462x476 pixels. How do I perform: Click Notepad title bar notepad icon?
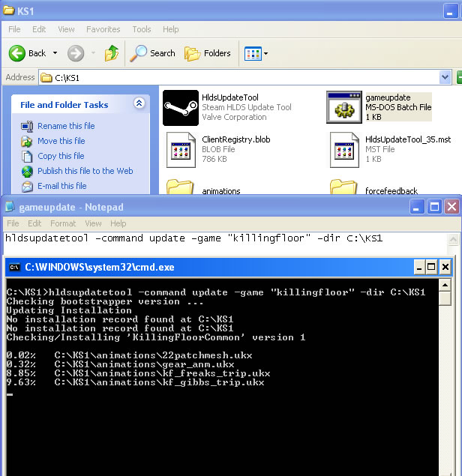tap(10, 207)
